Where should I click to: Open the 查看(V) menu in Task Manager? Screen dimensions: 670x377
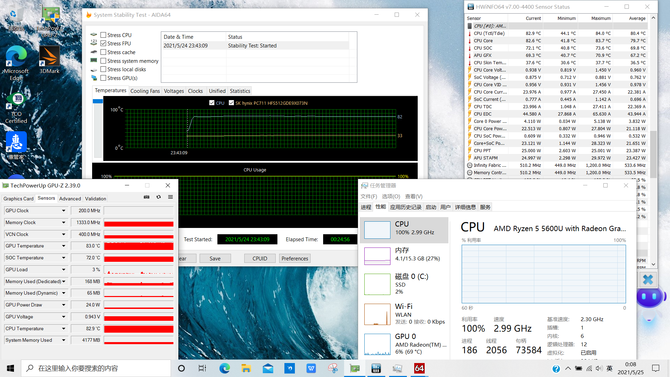coord(414,197)
